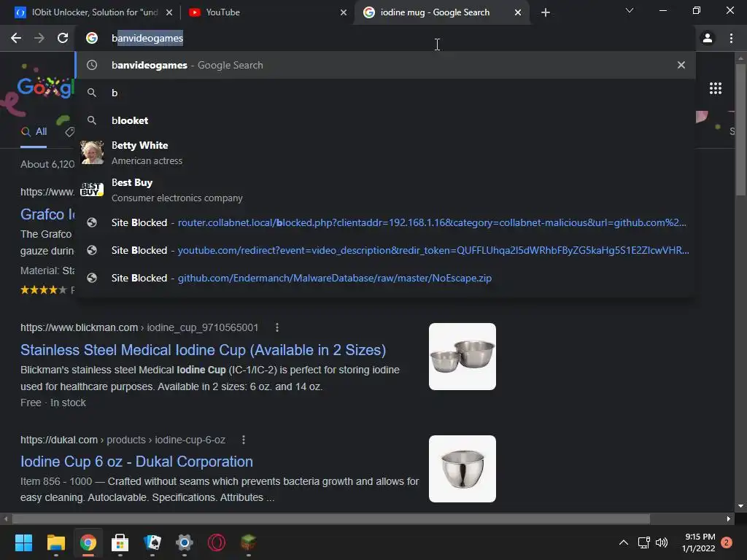Open File Explorer from taskbar
The width and height of the screenshot is (747, 560).
(x=55, y=542)
